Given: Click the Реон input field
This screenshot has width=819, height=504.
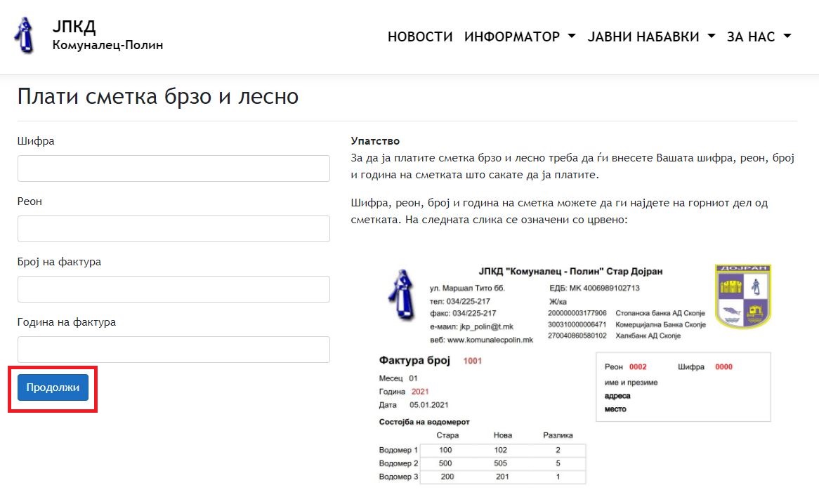Looking at the screenshot, I should (173, 229).
